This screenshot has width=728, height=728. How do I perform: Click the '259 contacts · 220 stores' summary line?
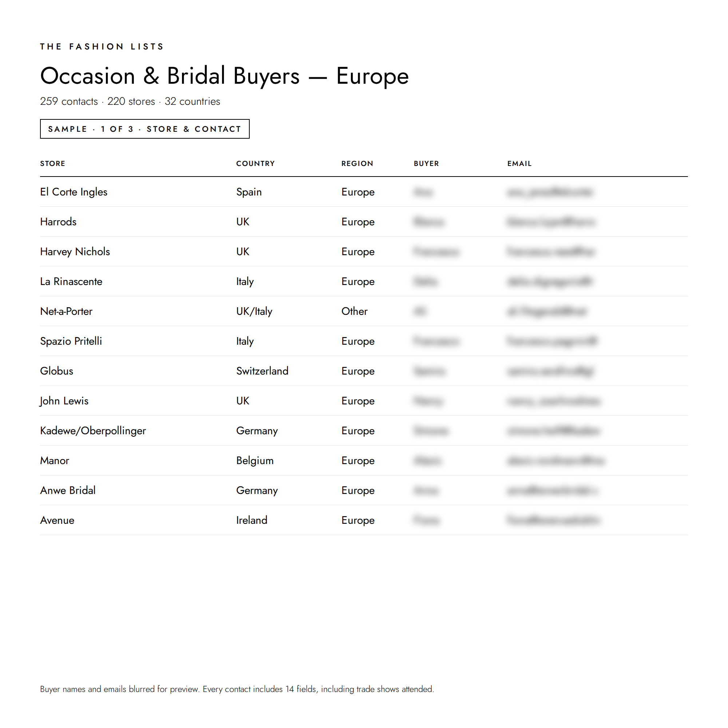pos(130,101)
